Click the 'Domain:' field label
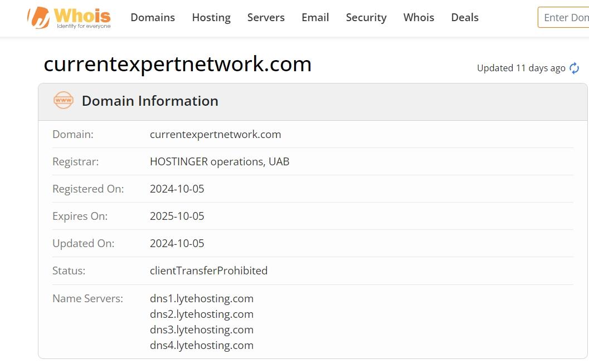589x364 pixels. point(73,134)
